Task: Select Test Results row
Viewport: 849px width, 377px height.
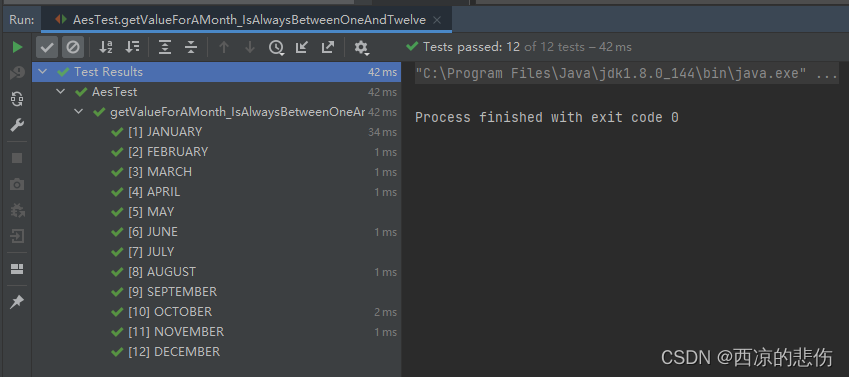Action: 217,72
